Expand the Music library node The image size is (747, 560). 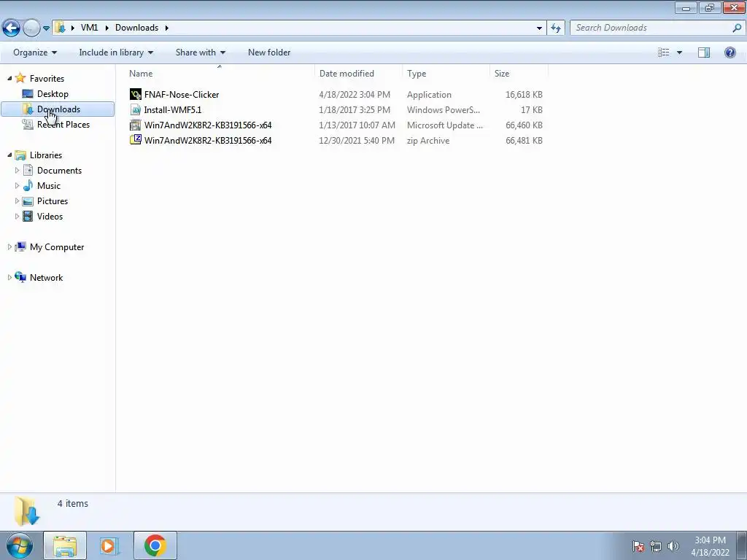point(18,186)
